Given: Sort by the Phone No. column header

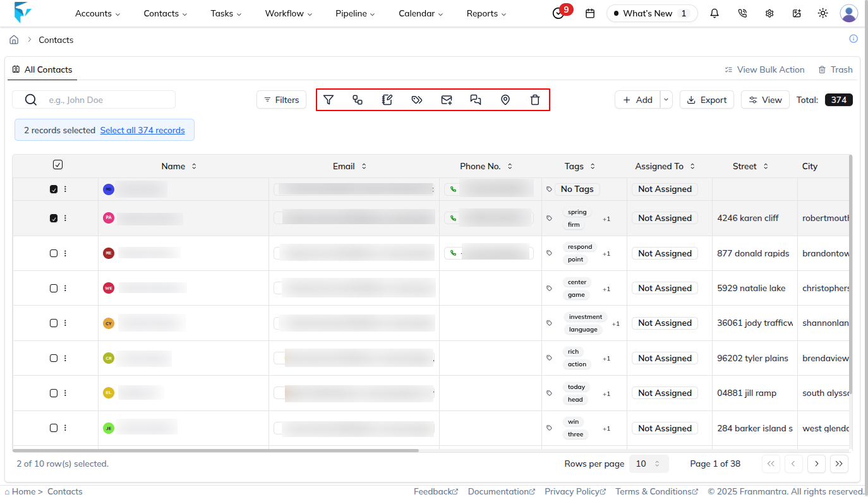Looking at the screenshot, I should (486, 166).
